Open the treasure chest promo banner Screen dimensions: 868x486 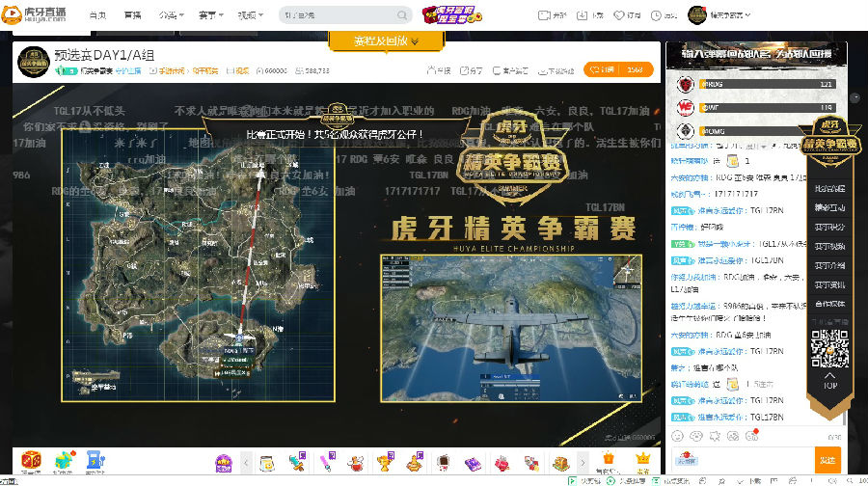coord(451,14)
